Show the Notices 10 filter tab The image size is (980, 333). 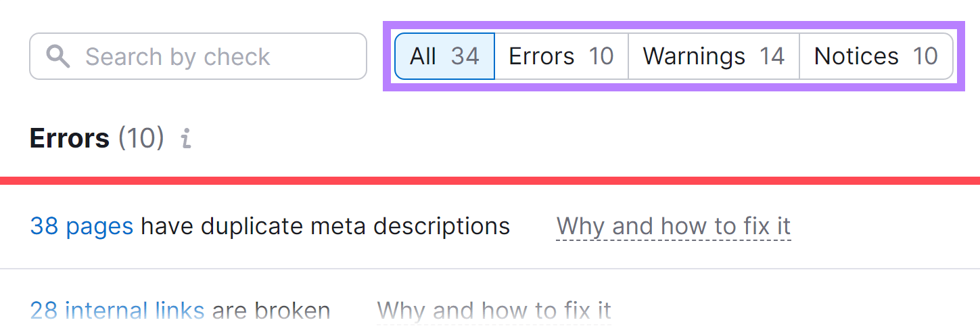click(x=875, y=56)
